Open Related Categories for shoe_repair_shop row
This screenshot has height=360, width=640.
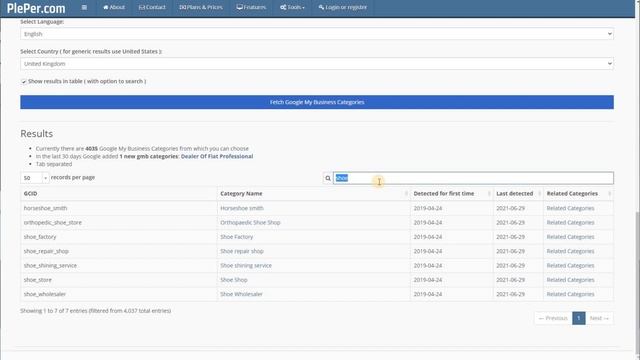[x=570, y=251]
